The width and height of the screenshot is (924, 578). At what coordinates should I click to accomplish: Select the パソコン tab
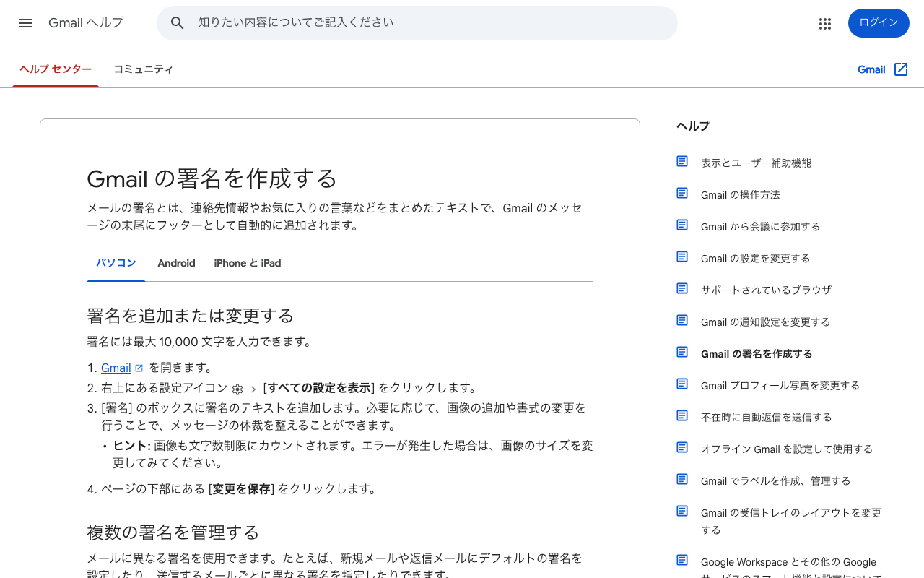pyautogui.click(x=116, y=263)
